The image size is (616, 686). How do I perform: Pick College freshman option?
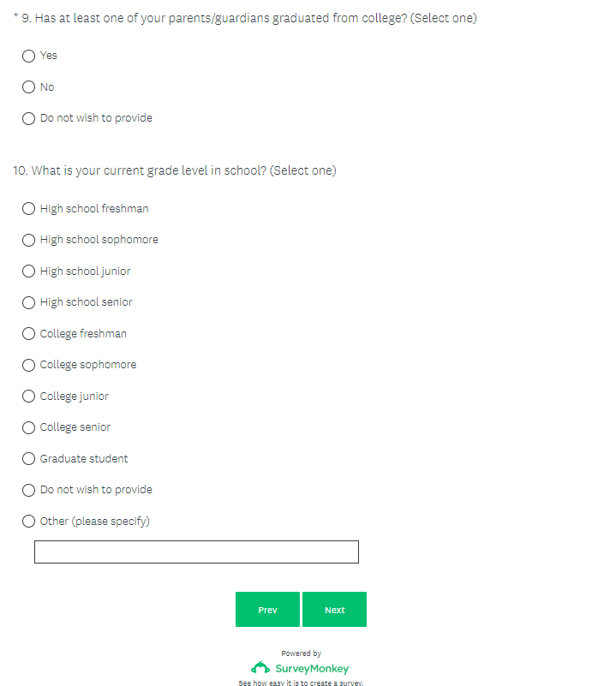point(29,334)
